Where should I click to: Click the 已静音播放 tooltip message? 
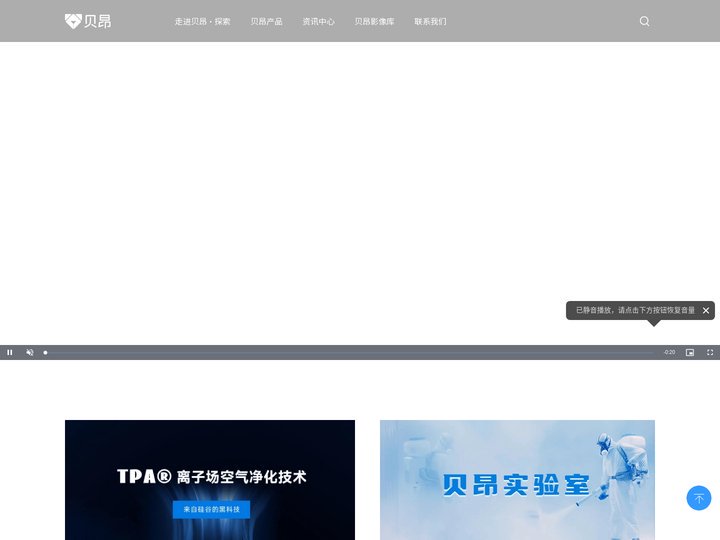pyautogui.click(x=635, y=310)
